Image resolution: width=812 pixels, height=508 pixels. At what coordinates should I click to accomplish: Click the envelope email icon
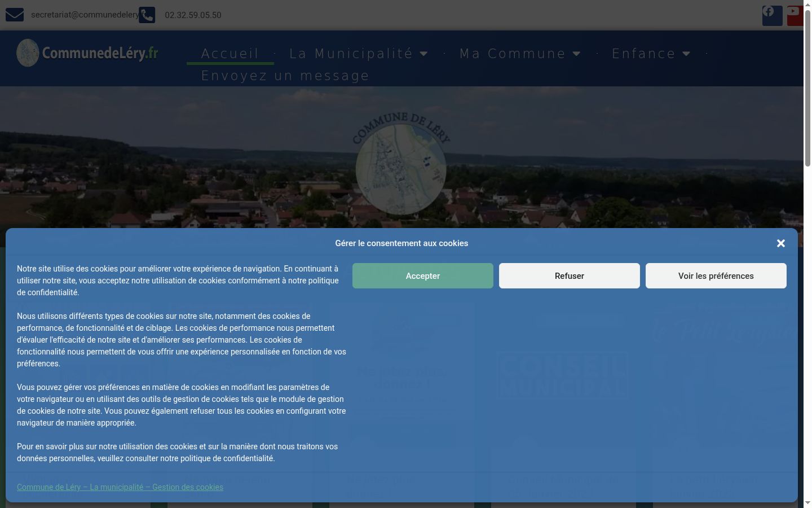15,15
